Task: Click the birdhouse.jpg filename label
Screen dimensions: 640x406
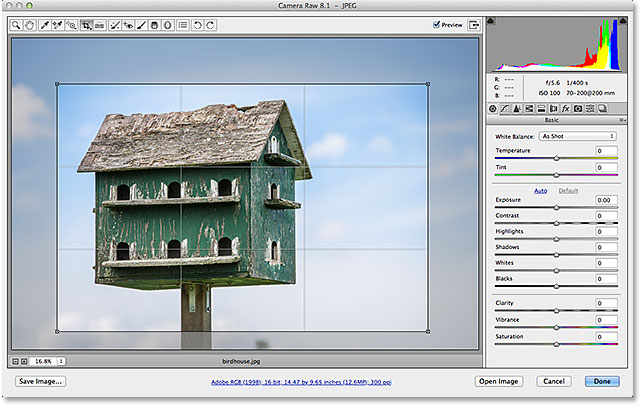Action: 241,361
